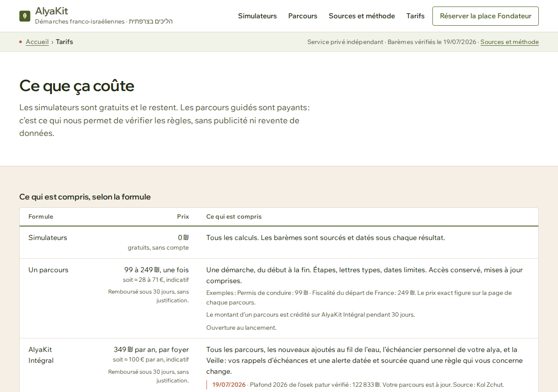
Task: Open Sources et méthode link in info bar
Action: (510, 42)
